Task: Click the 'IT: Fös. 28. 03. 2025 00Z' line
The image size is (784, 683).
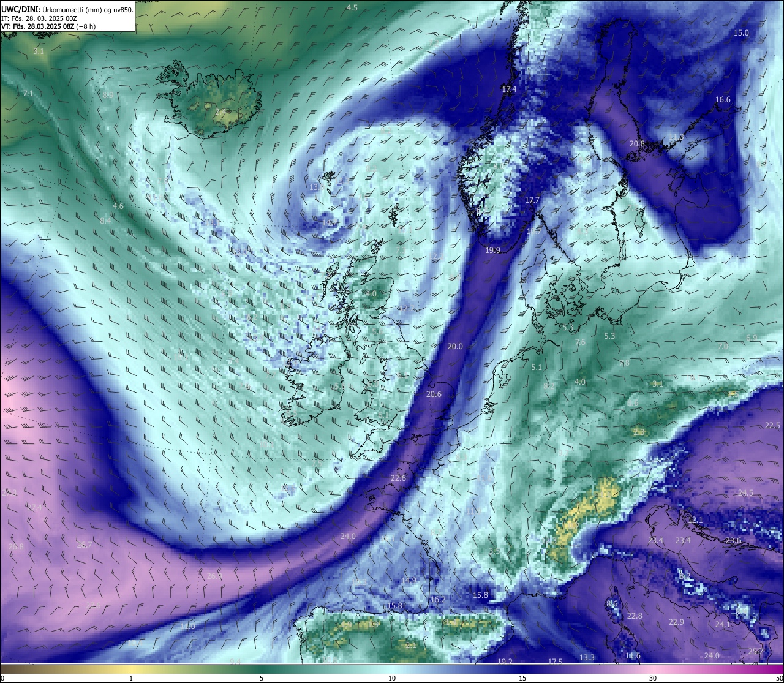Action: (x=39, y=18)
